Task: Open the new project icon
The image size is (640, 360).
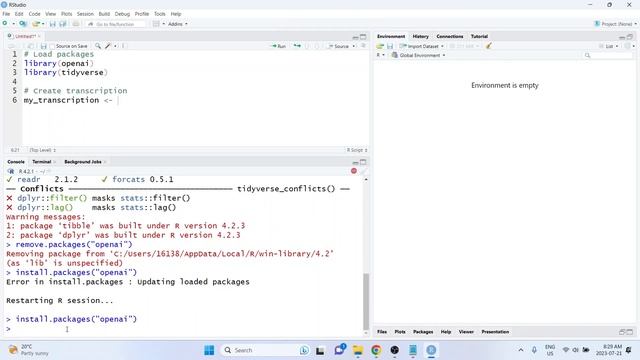Action: point(23,24)
